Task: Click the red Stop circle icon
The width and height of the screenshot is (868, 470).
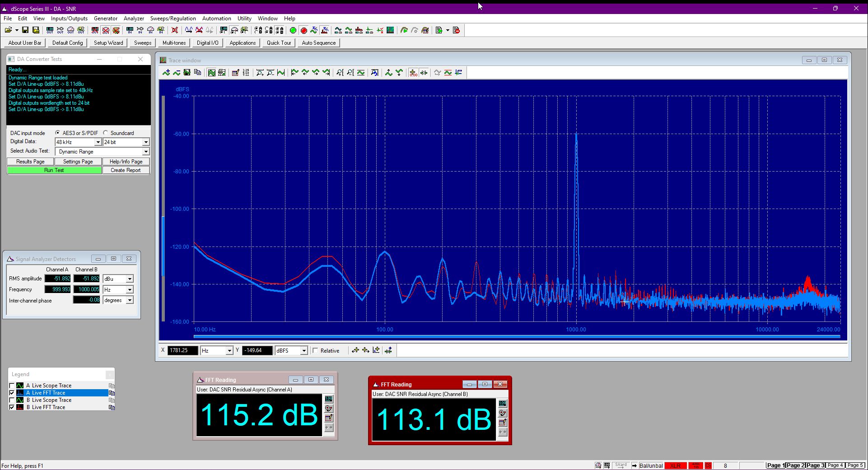Action: click(x=304, y=30)
